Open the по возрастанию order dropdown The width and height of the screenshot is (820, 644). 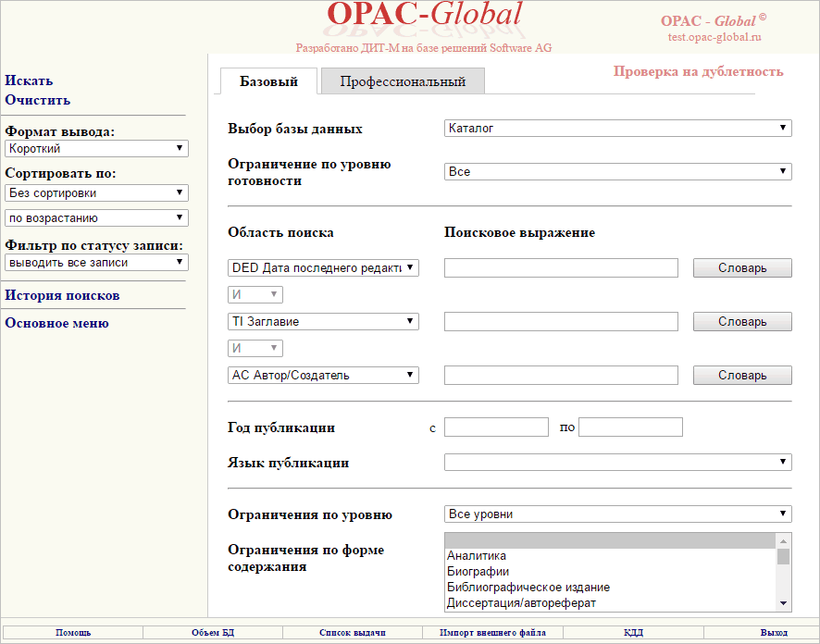[x=96, y=218]
